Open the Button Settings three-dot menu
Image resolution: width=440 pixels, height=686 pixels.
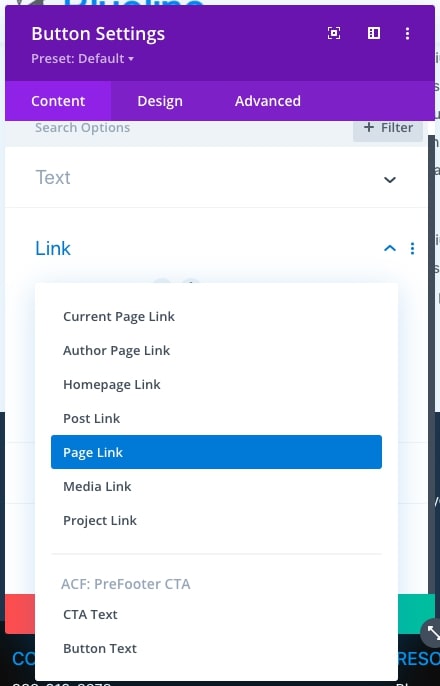click(407, 33)
